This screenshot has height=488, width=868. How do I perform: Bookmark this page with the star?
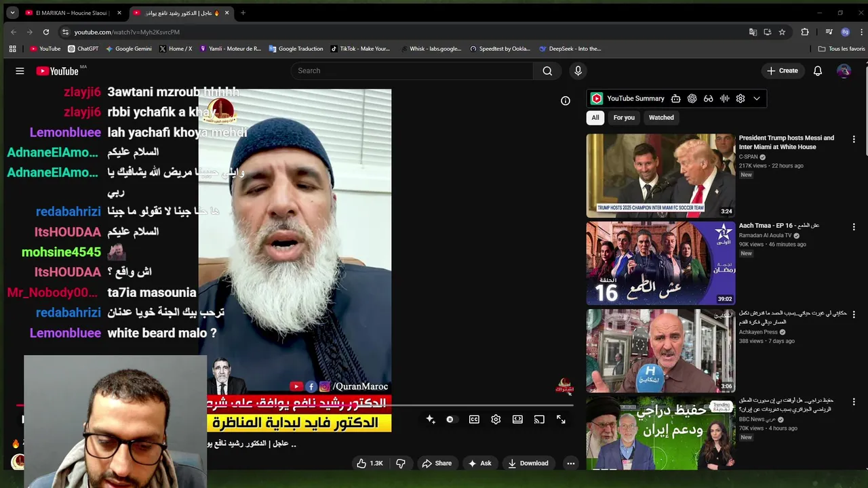click(x=782, y=32)
